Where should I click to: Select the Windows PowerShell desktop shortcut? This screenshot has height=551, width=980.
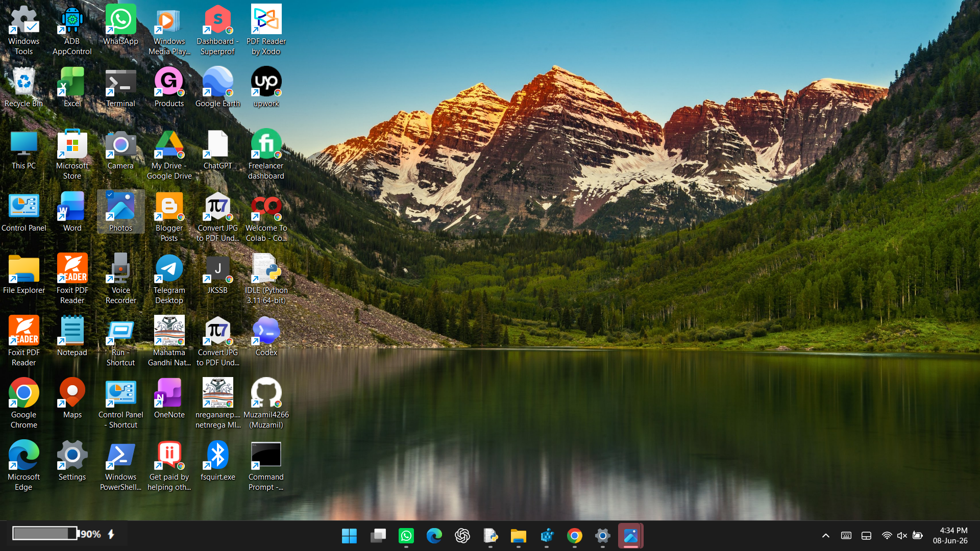[120, 466]
